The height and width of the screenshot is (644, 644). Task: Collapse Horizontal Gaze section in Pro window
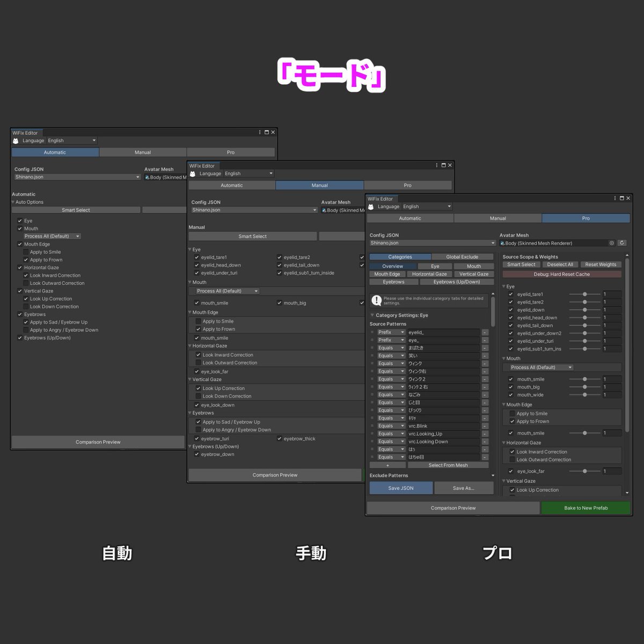point(504,443)
